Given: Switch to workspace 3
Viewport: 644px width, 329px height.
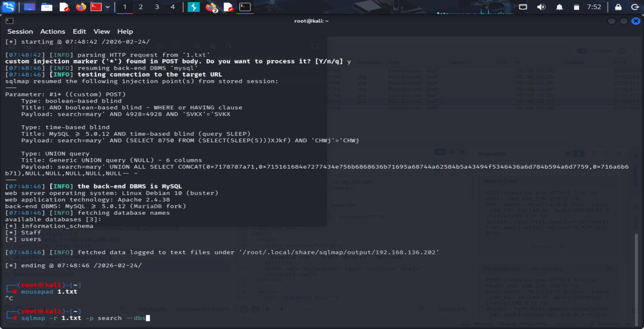Looking at the screenshot, I should [157, 7].
